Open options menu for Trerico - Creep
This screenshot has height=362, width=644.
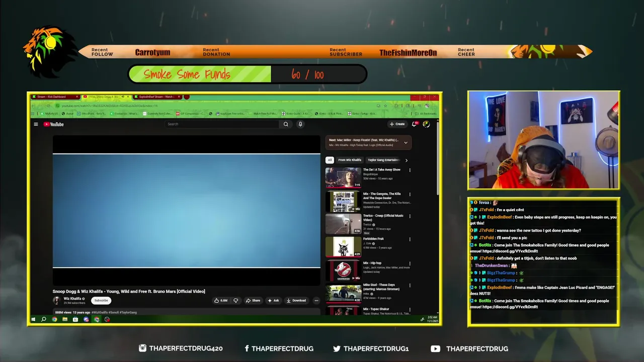point(410,217)
